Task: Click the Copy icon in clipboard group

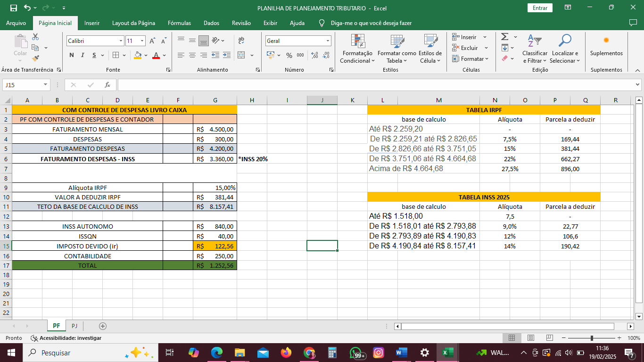Action: (35, 48)
